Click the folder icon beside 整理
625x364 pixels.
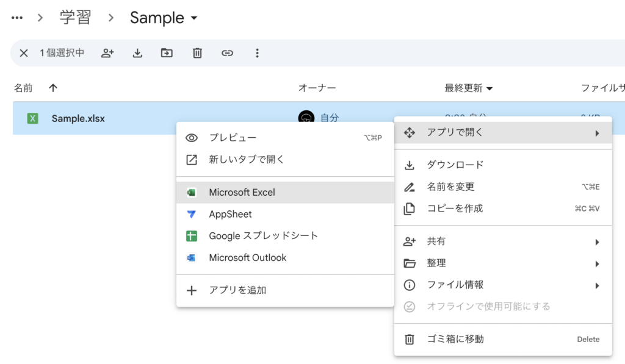pyautogui.click(x=410, y=263)
